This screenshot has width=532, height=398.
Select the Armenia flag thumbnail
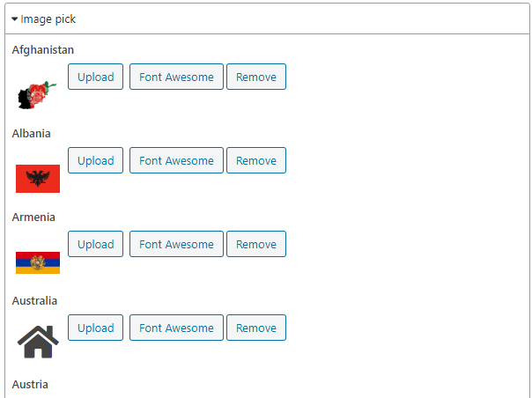[x=38, y=262]
